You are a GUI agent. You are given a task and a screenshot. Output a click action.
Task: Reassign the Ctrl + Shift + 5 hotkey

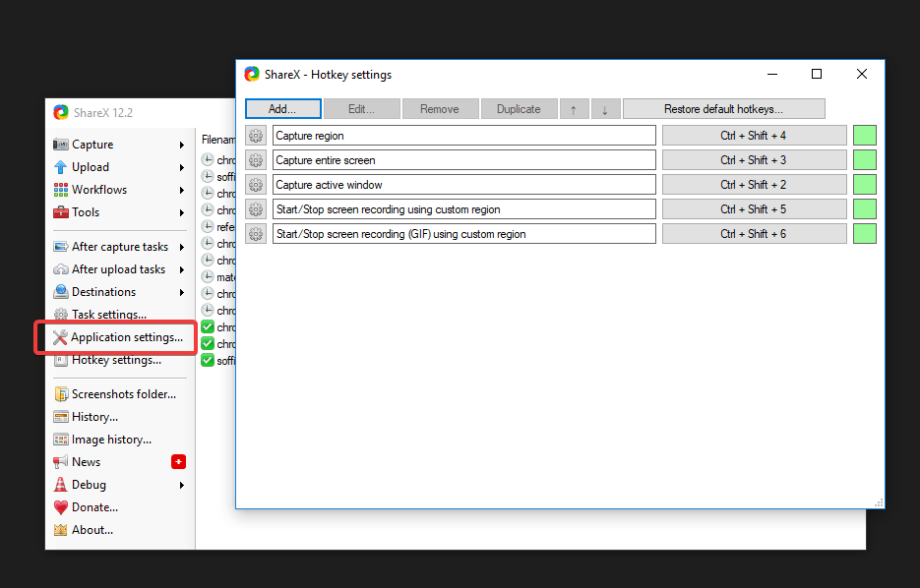[754, 209]
